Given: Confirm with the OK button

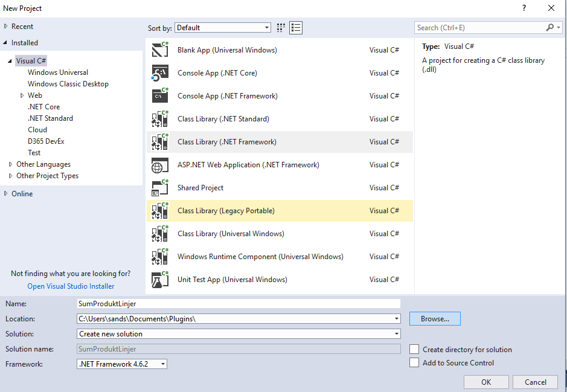Looking at the screenshot, I should [486, 382].
